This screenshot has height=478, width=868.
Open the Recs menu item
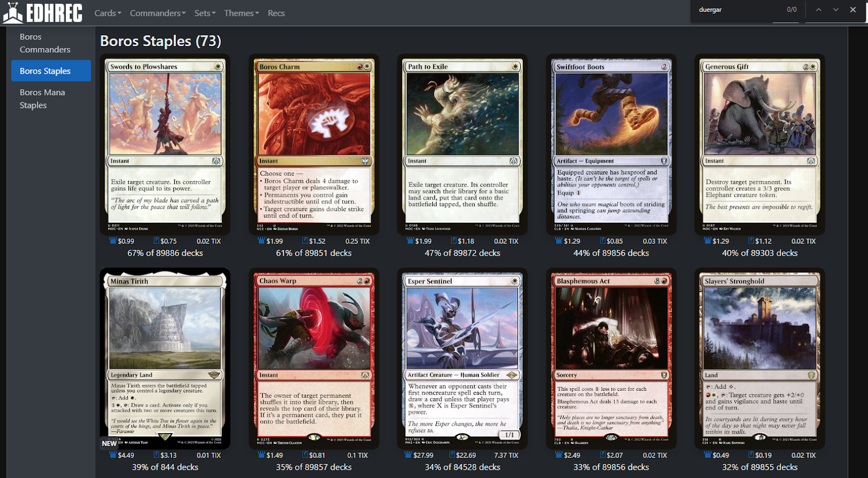pyautogui.click(x=276, y=13)
